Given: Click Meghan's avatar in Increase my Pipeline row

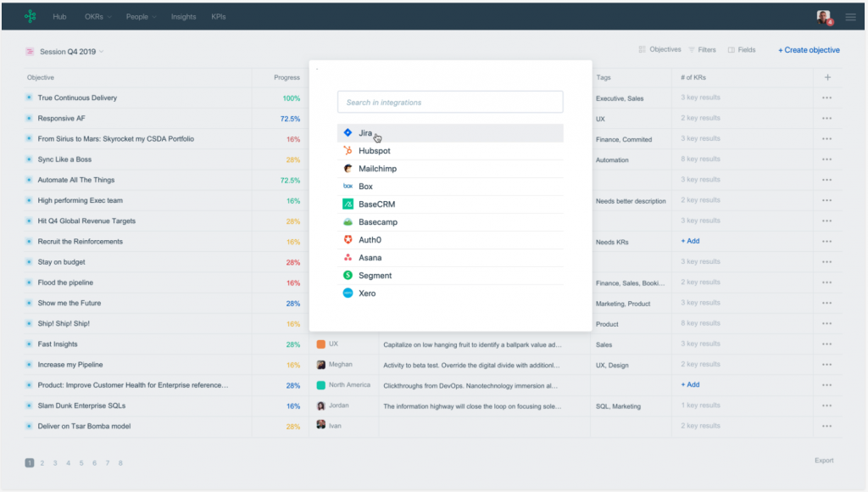Looking at the screenshot, I should coord(320,365).
